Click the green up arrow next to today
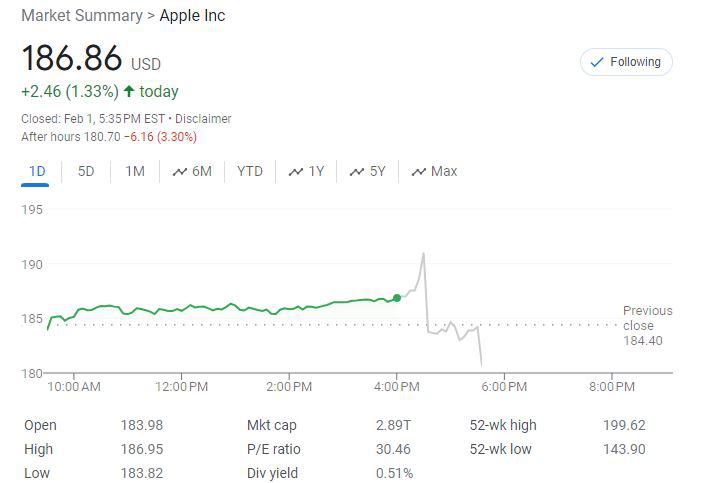This screenshot has width=703, height=483. (129, 91)
